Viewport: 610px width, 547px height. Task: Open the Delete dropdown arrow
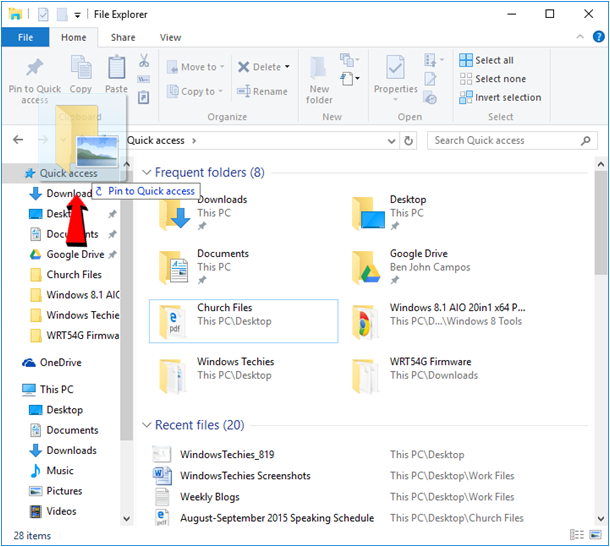pos(287,67)
